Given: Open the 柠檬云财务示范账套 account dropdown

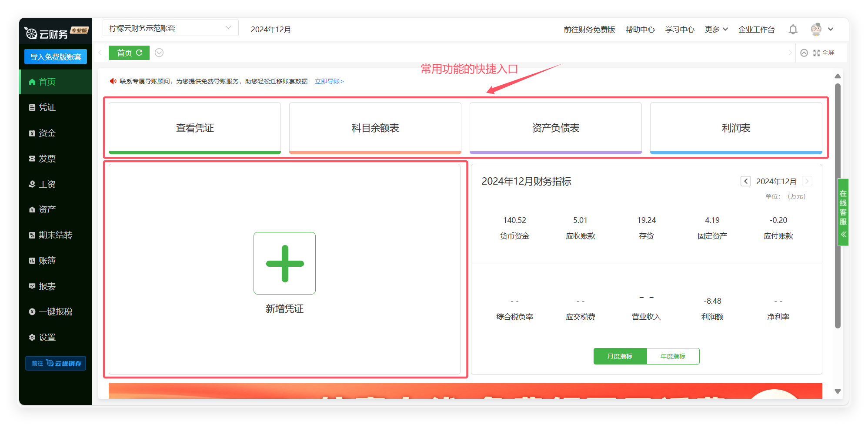Looking at the screenshot, I should [x=170, y=28].
